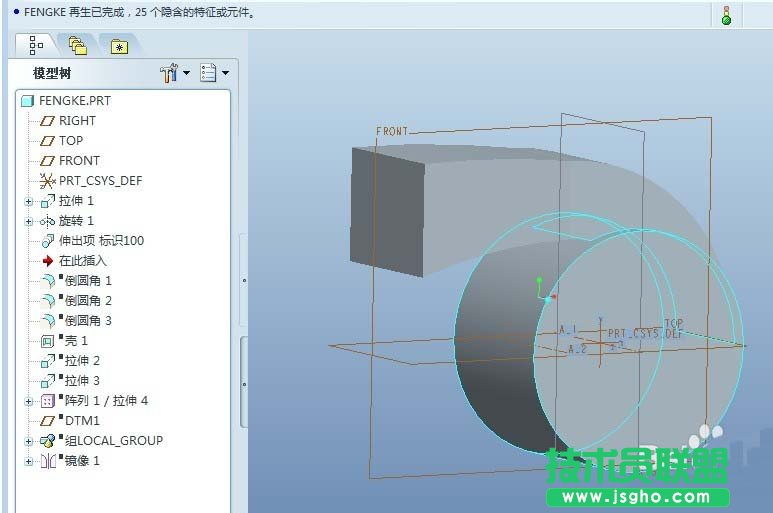
Task: Select the 旋转 1 label text
Action: tap(76, 221)
